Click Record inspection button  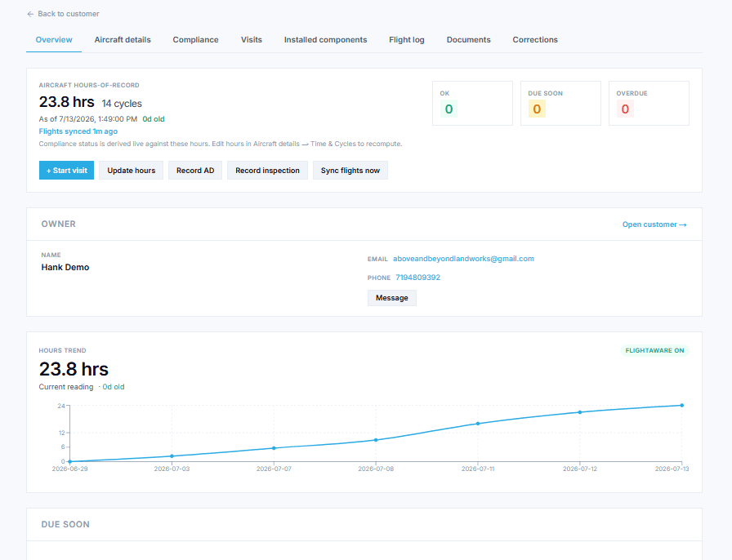pyautogui.click(x=267, y=171)
